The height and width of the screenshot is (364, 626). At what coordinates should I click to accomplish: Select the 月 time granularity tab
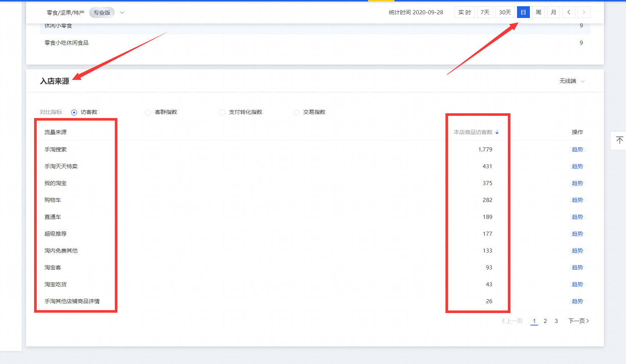click(553, 12)
